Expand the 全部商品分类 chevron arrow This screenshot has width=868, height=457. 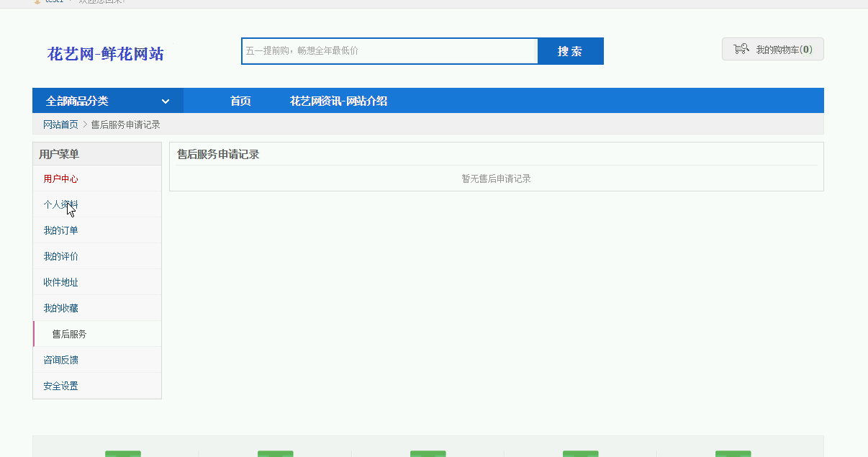[x=166, y=101]
